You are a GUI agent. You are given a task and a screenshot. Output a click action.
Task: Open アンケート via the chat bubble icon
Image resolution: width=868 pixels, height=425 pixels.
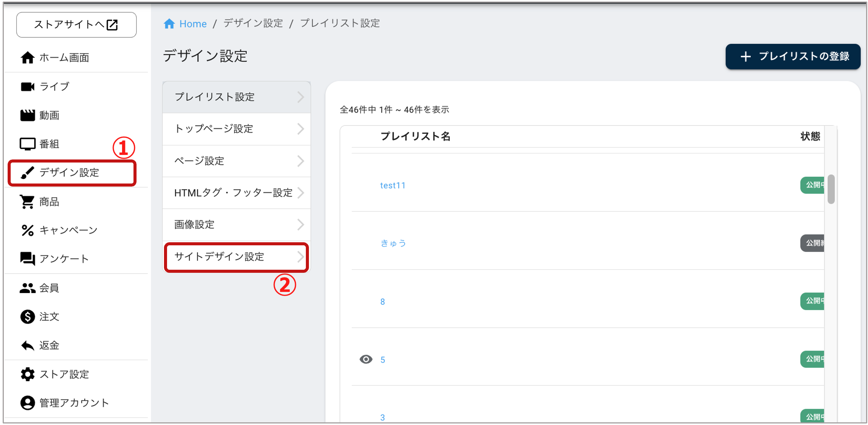(27, 258)
